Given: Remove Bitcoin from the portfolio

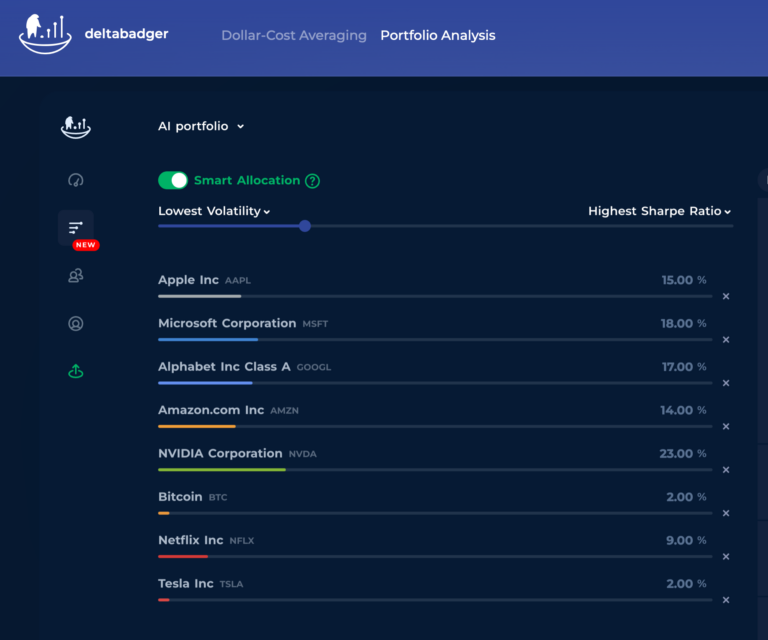Looking at the screenshot, I should 726,513.
